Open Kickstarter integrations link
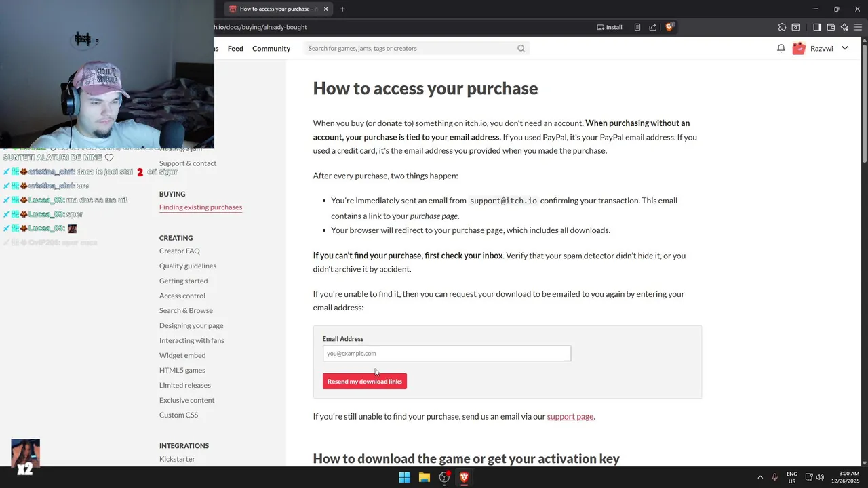This screenshot has width=868, height=488. pos(177,459)
